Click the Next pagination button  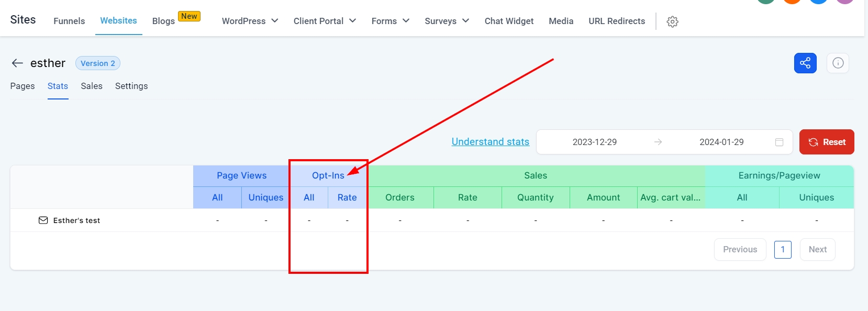[817, 250]
